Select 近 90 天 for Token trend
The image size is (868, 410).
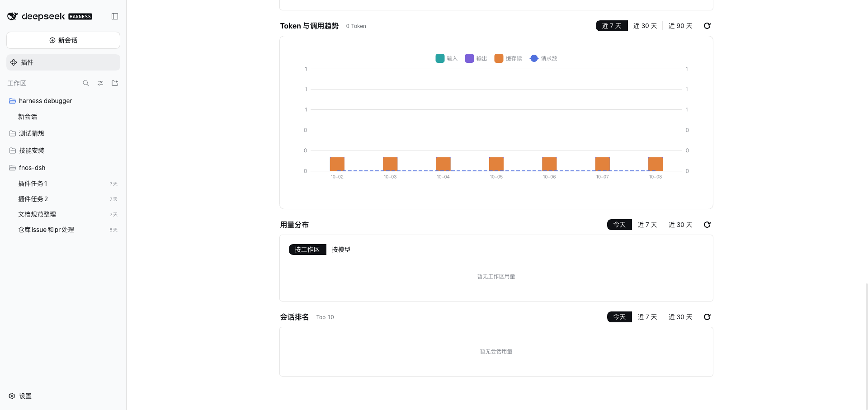click(680, 26)
